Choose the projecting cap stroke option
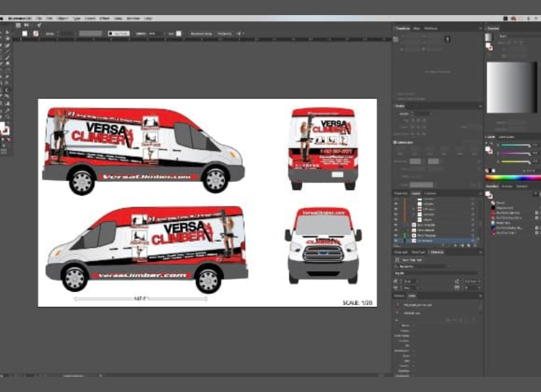 [x=424, y=120]
